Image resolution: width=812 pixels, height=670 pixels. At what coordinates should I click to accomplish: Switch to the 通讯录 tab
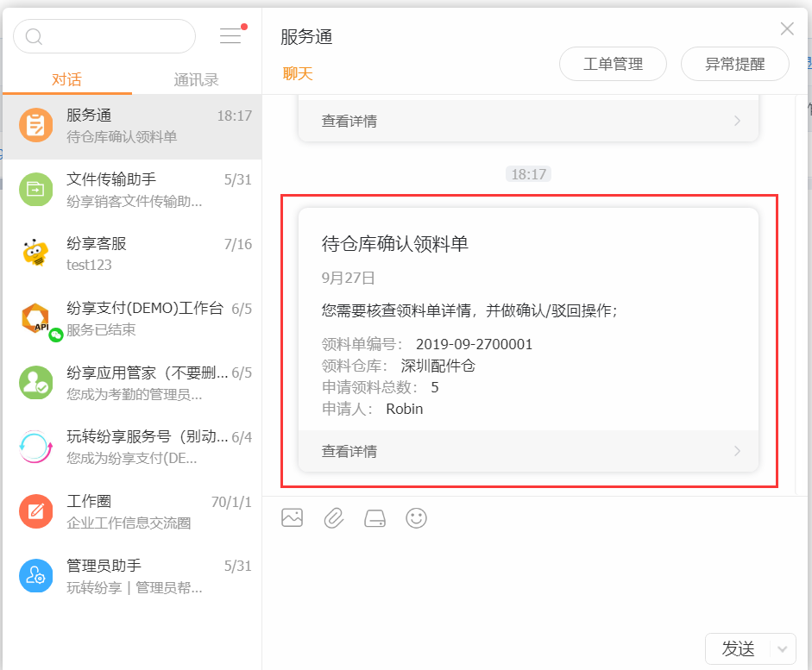196,79
